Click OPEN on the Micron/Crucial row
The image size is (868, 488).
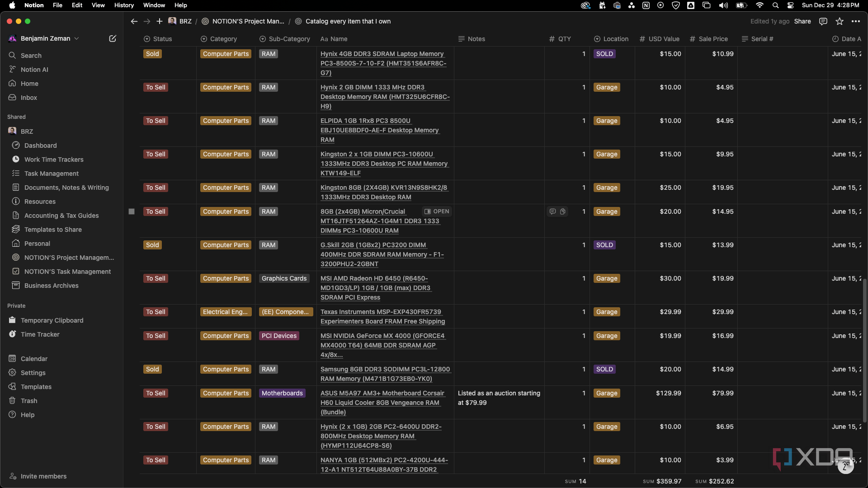[437, 211]
